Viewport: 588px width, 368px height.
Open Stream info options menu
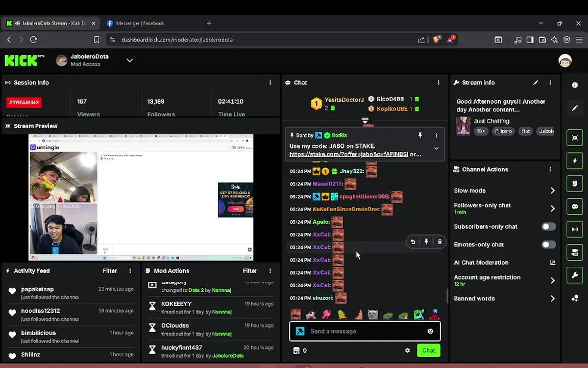tap(550, 83)
